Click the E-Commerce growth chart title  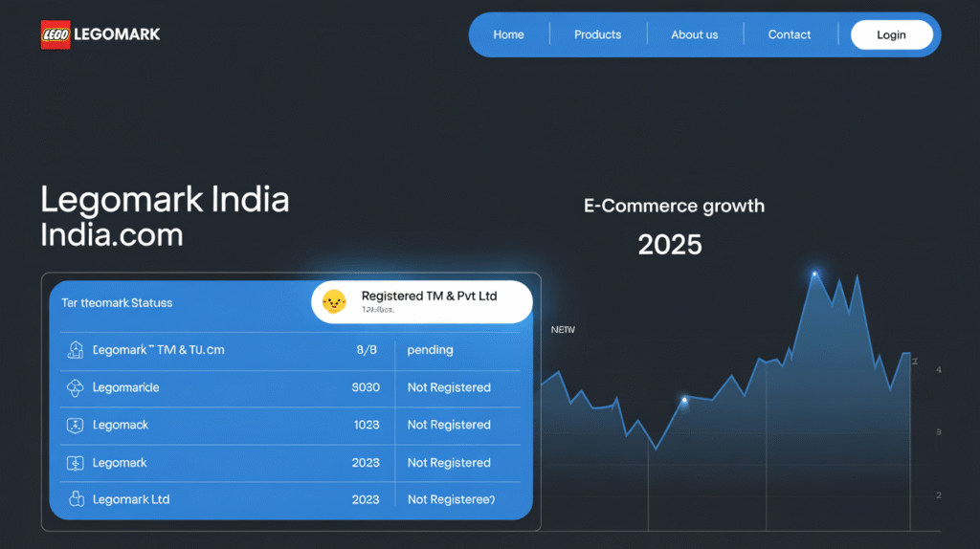[674, 206]
